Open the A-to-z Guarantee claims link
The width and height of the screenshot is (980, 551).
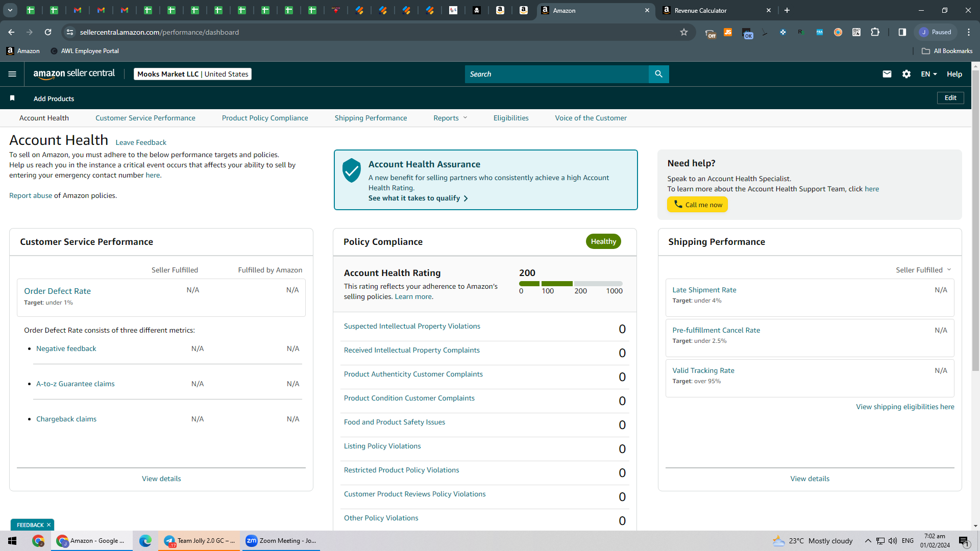(76, 384)
